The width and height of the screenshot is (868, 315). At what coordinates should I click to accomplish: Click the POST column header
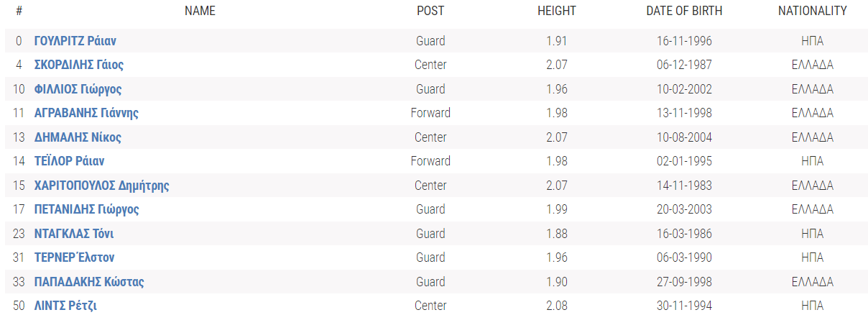click(x=430, y=11)
